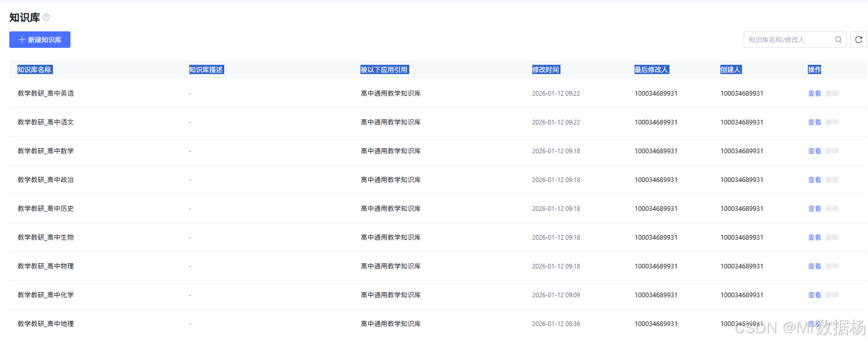
Task: Open 查看 for 教学教研_高中历史
Action: [815, 209]
